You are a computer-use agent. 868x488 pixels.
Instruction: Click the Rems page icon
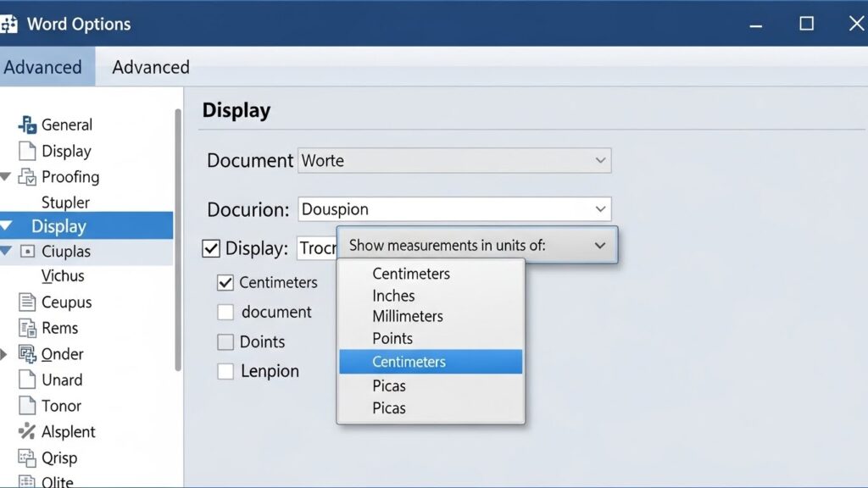point(27,328)
